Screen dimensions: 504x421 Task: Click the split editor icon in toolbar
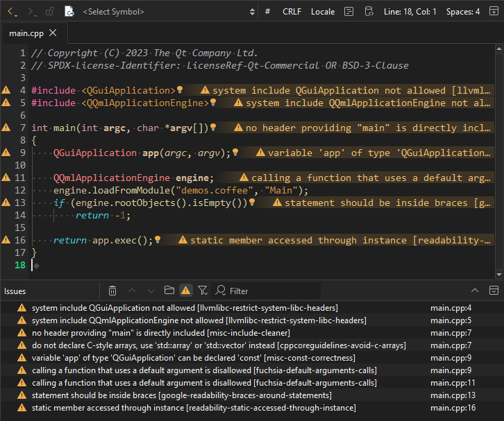coord(494,12)
